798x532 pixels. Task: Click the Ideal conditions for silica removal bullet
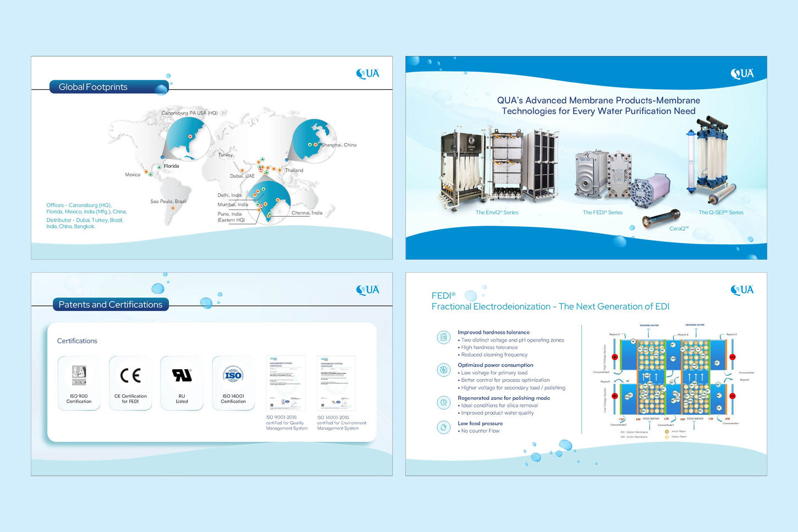pos(498,405)
